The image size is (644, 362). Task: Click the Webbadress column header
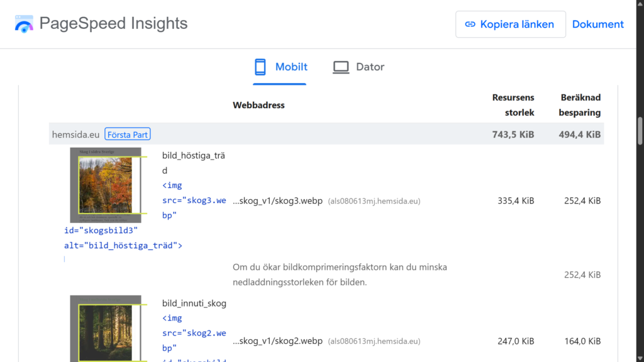258,106
